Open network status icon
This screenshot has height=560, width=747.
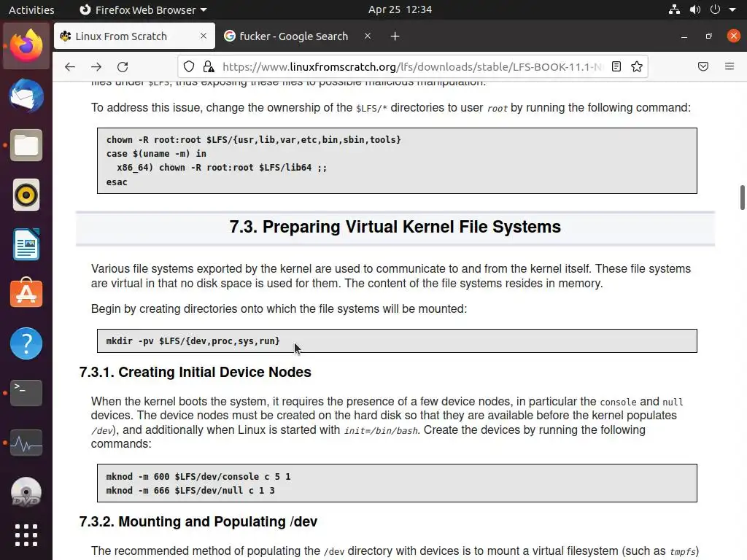674,9
